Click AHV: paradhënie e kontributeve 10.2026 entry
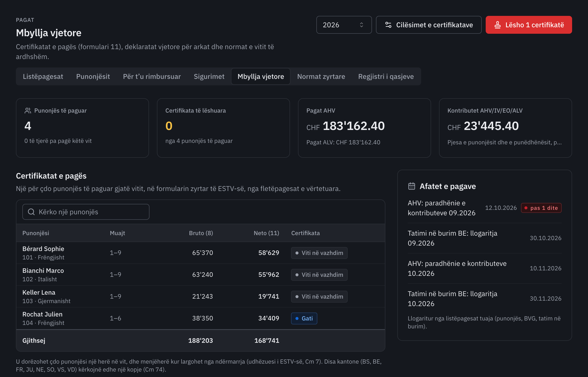 click(457, 268)
